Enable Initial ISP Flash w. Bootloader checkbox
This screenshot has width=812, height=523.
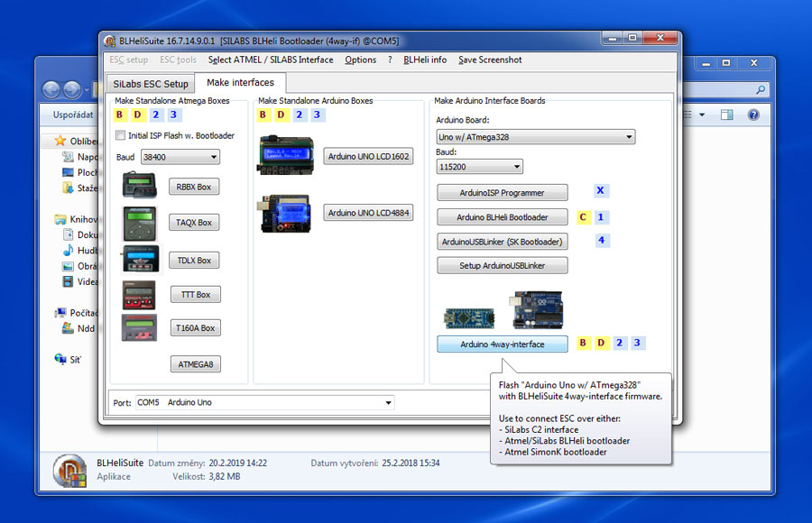[x=120, y=135]
